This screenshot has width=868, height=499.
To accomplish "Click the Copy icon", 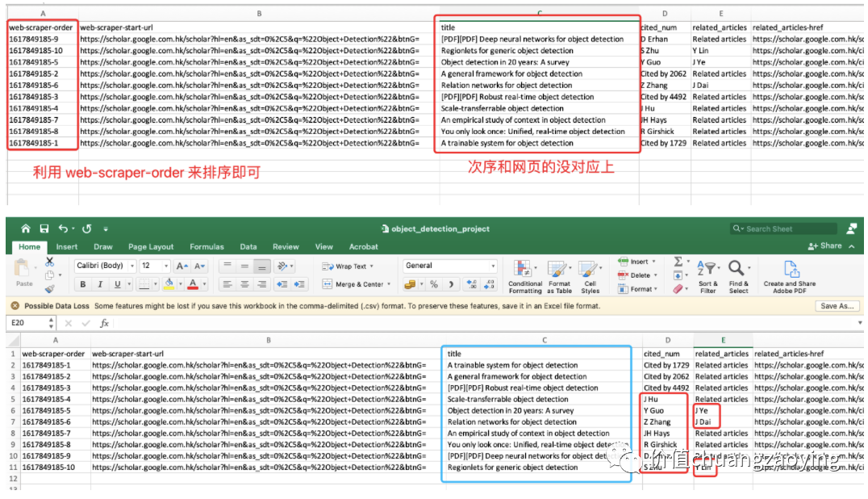I will [50, 275].
